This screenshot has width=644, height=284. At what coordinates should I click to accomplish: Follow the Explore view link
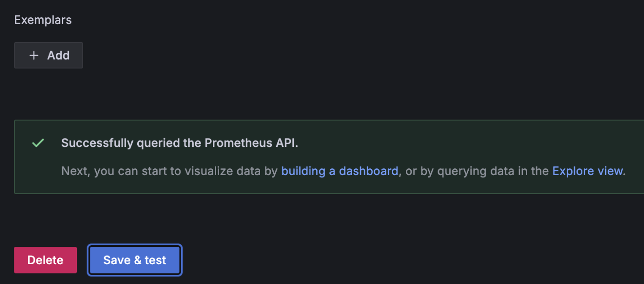587,171
